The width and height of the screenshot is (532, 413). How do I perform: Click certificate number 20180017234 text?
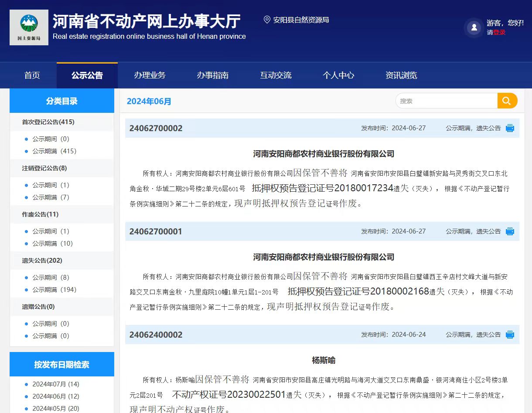click(x=364, y=188)
